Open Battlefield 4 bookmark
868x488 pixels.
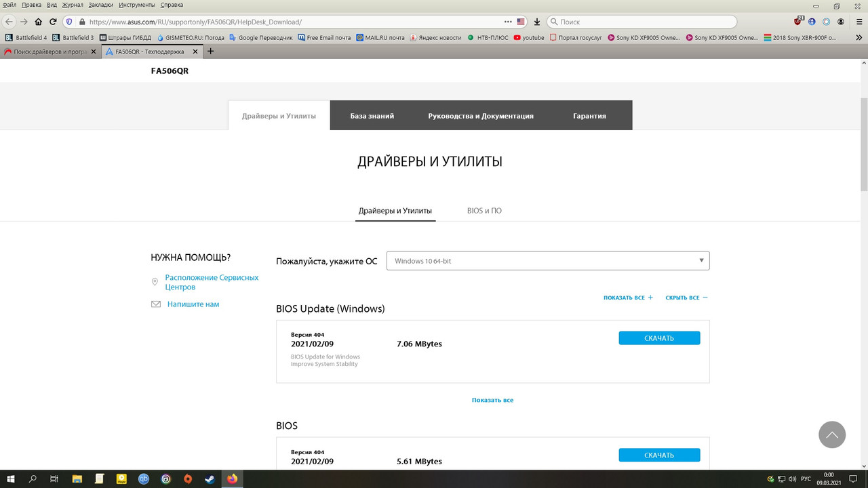coord(26,37)
